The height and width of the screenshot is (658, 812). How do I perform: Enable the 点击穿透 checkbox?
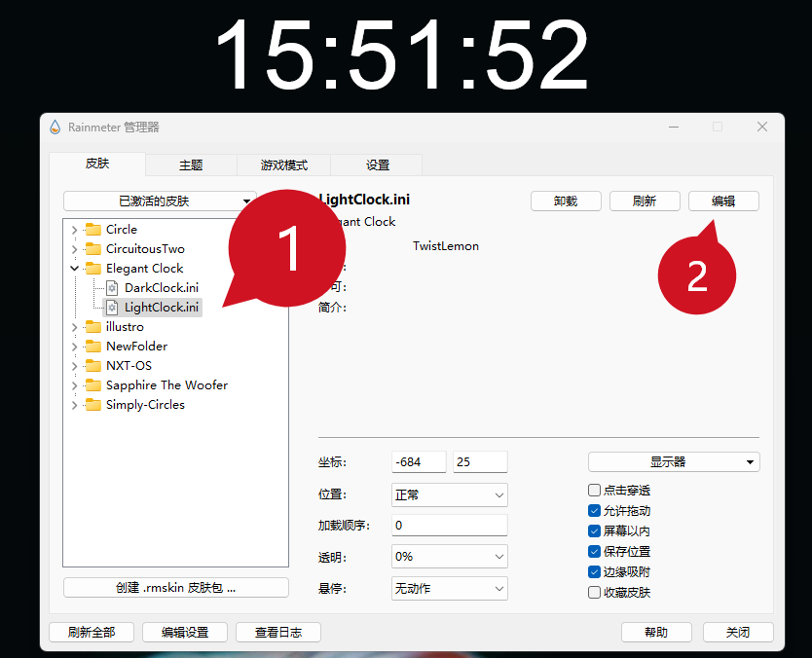[594, 490]
